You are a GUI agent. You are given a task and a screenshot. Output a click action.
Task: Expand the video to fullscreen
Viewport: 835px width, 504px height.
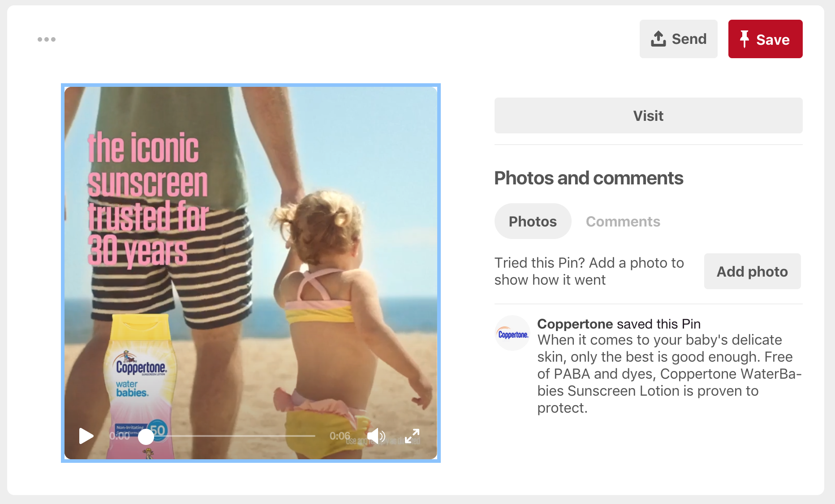412,436
